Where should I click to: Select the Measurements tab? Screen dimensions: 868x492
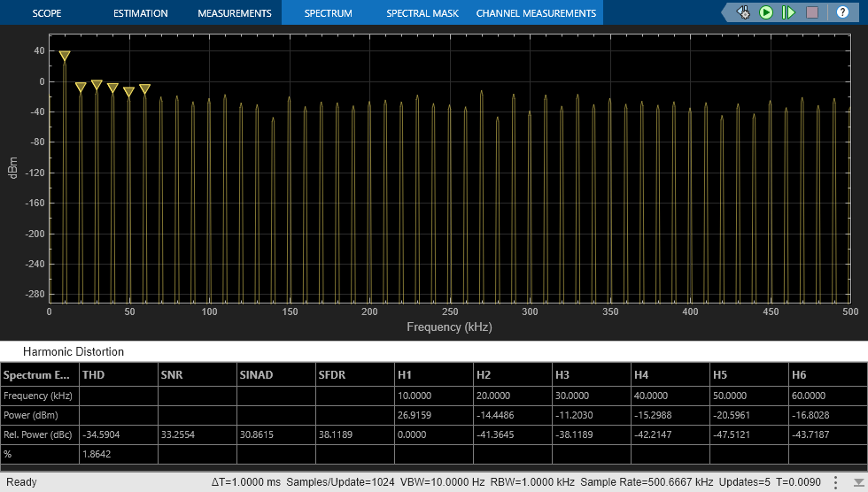pyautogui.click(x=234, y=13)
